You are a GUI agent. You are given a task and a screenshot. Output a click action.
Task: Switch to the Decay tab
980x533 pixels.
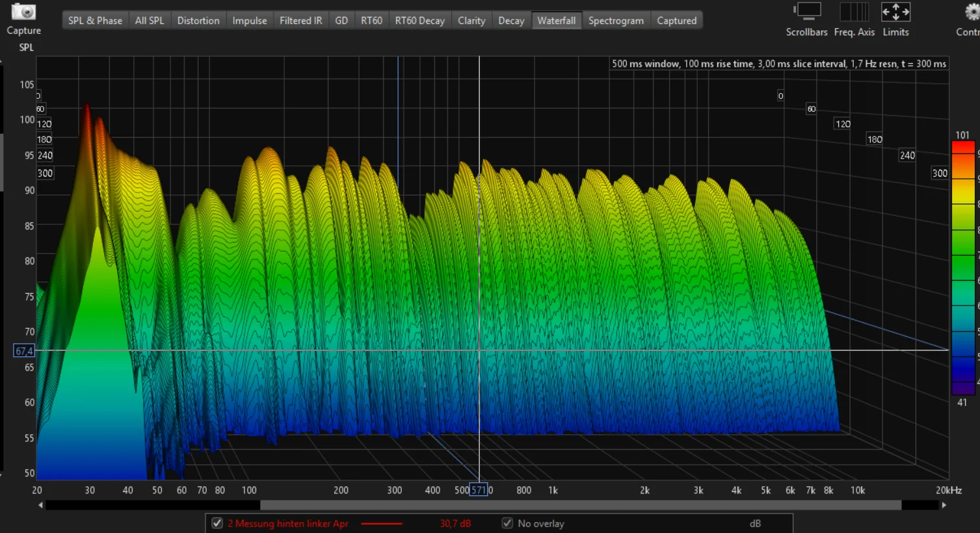click(x=511, y=21)
